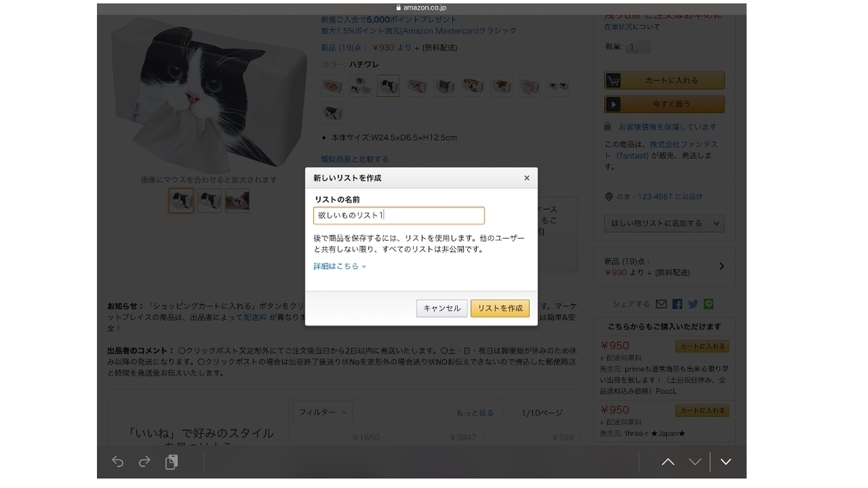Expand the 新品 (19)点 offers chevron
Viewport: 868px width, 488px height.
(x=721, y=266)
